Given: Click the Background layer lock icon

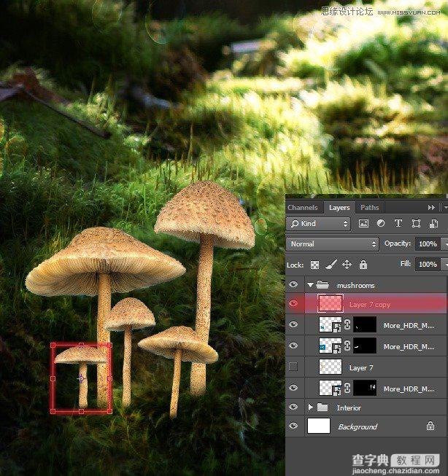Looking at the screenshot, I should [430, 426].
